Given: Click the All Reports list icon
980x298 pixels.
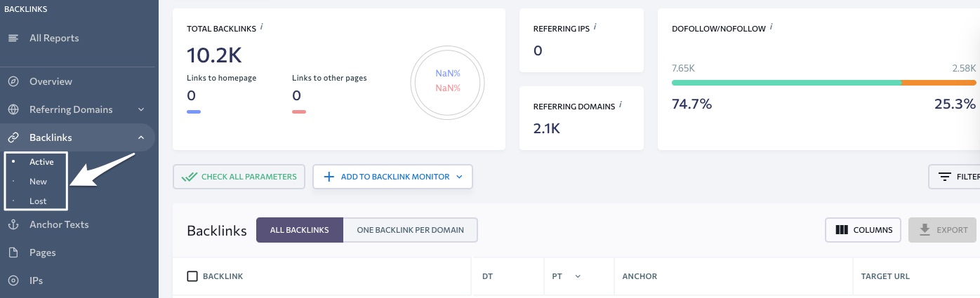Looking at the screenshot, I should tap(13, 38).
